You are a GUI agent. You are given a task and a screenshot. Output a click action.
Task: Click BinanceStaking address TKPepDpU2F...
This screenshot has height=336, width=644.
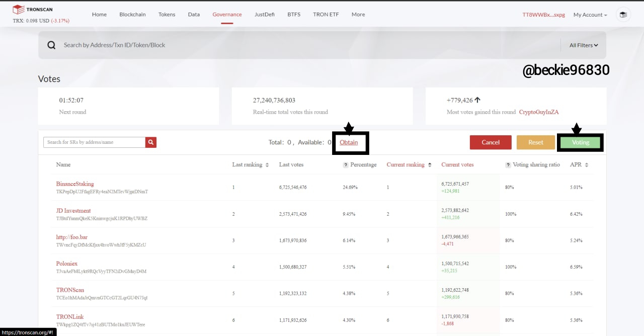(102, 192)
